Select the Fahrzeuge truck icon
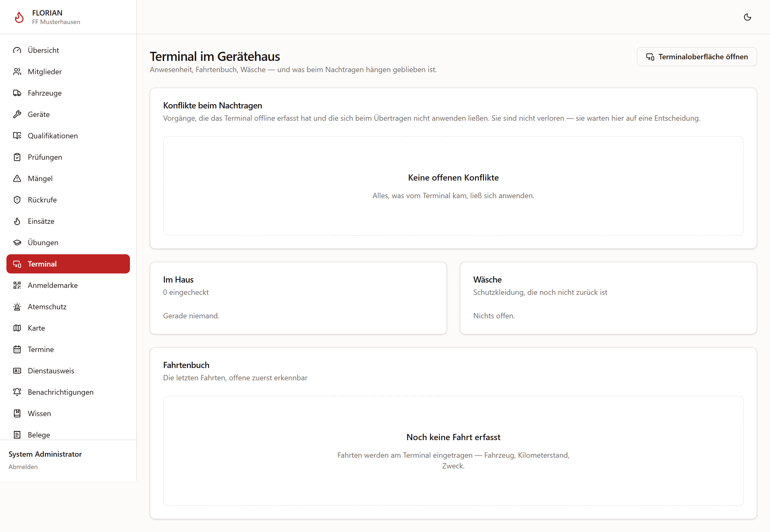The width and height of the screenshot is (770, 532). click(x=17, y=93)
